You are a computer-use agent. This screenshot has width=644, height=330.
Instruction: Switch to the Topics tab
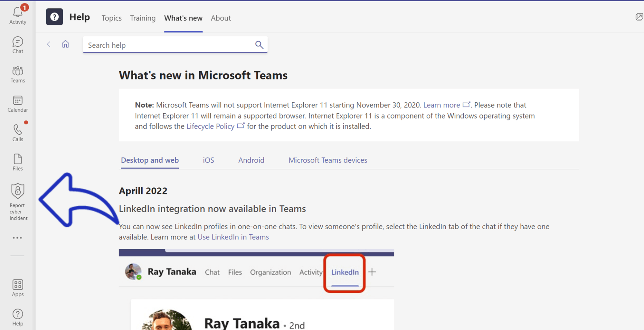click(x=112, y=18)
